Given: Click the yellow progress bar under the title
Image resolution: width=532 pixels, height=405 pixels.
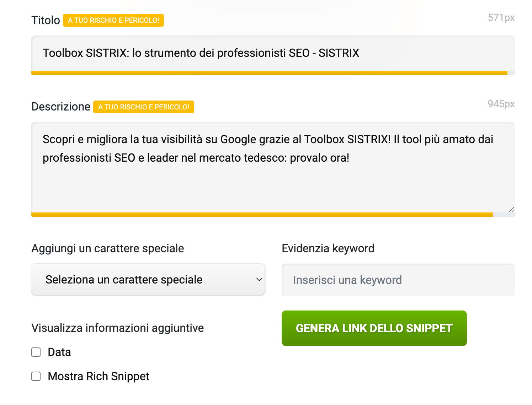Looking at the screenshot, I should [270, 72].
